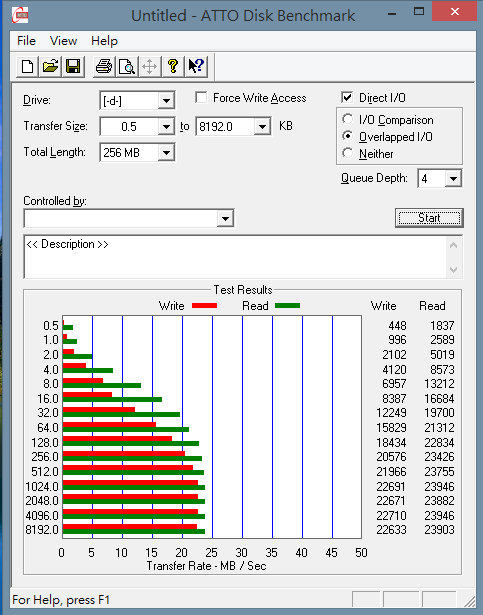
Task: Enable Force Write Access checkbox
Action: coord(201,97)
